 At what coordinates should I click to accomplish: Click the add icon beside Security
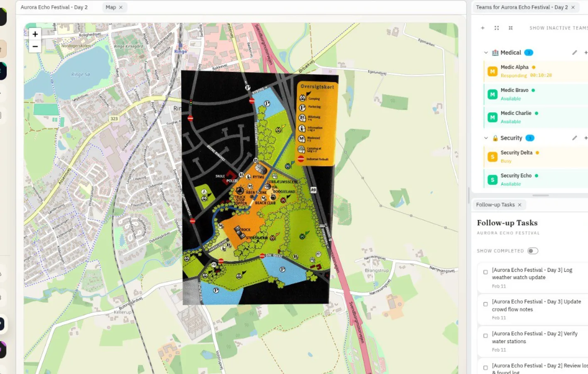click(x=586, y=138)
